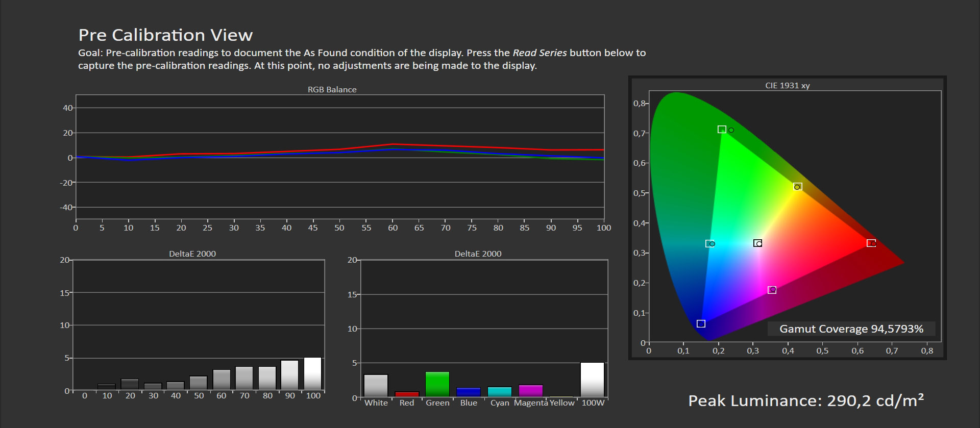
Task: Click the Pre Calibration View heading
Action: pyautogui.click(x=165, y=35)
